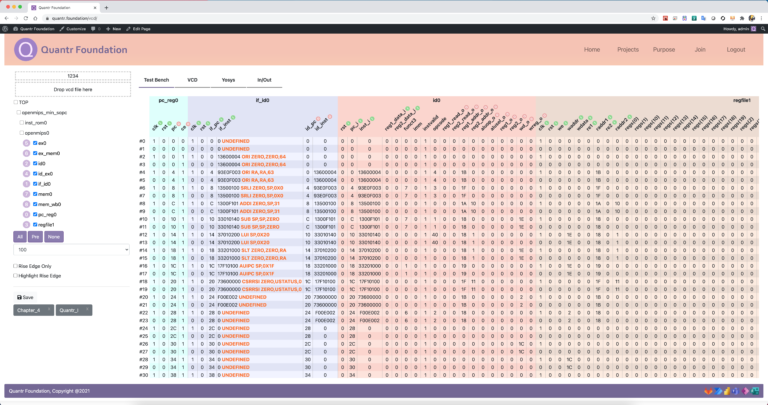Uncheck the mem_wb0 module checkbox
768x405 pixels.
(35, 204)
